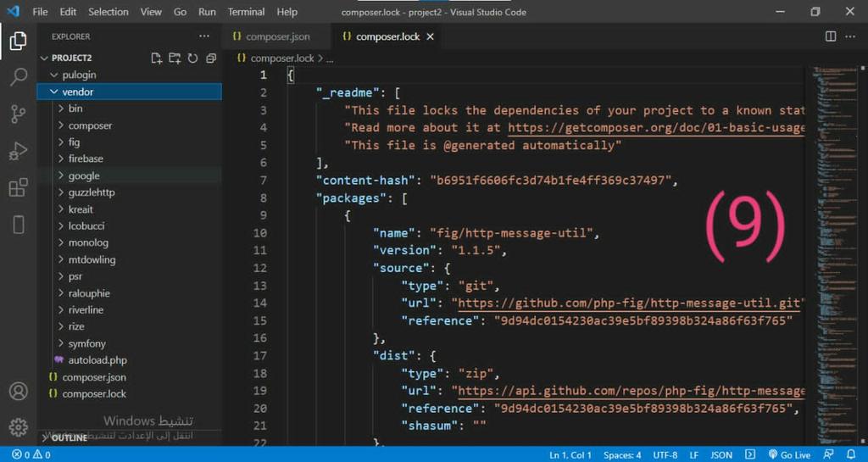
Task: Open the Extensions view
Action: tap(18, 187)
